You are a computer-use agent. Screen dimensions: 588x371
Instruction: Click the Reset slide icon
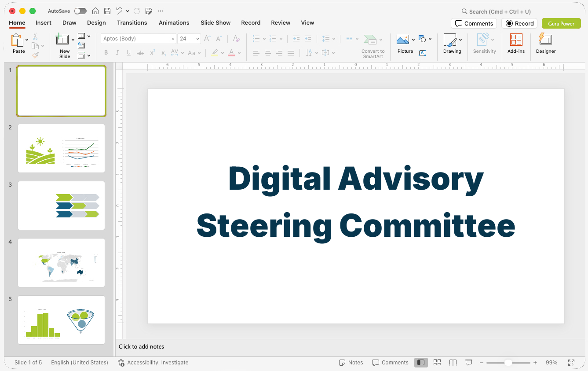[81, 45]
